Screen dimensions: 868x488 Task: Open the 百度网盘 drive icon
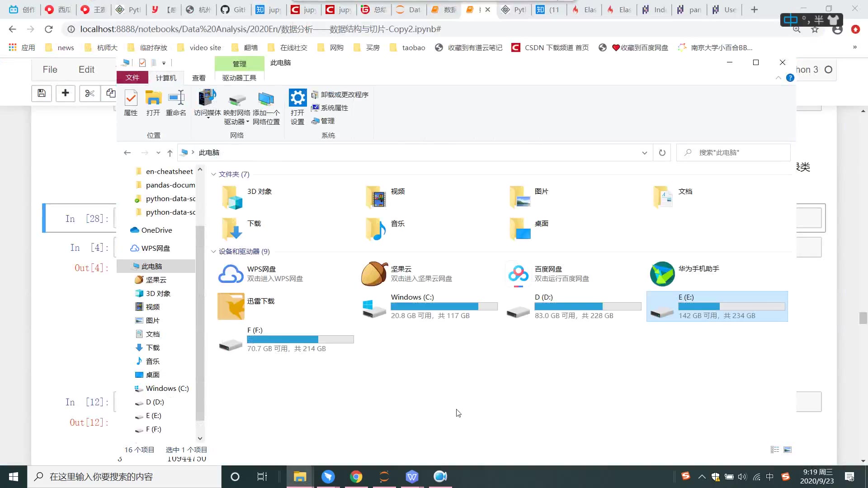(518, 274)
